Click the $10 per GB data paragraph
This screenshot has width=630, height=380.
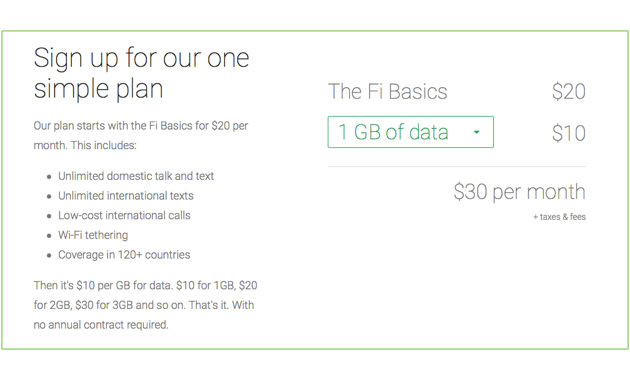145,305
